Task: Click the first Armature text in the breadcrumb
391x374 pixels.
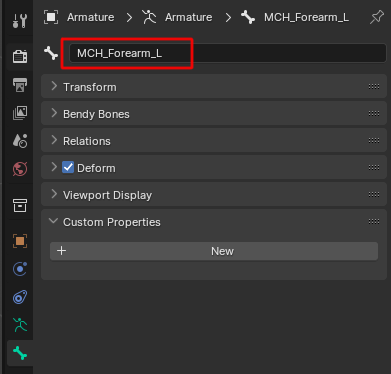Action: click(x=90, y=17)
